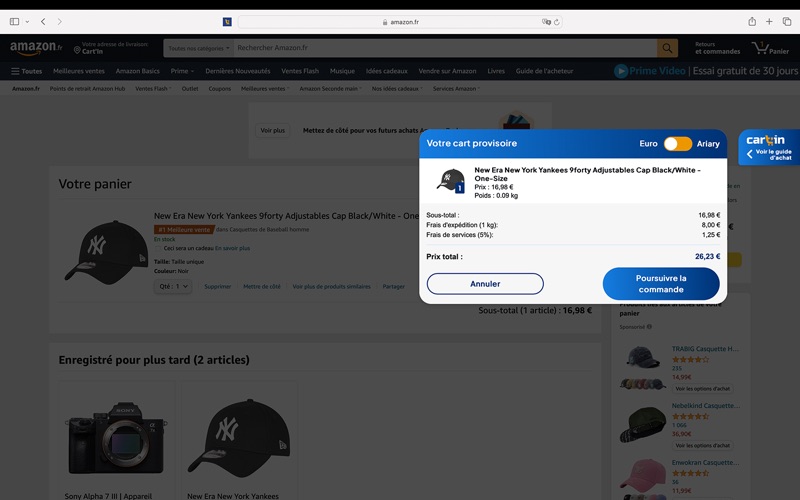Open TRABIG Casquette sponsored product
This screenshot has width=800, height=500.
click(x=705, y=349)
